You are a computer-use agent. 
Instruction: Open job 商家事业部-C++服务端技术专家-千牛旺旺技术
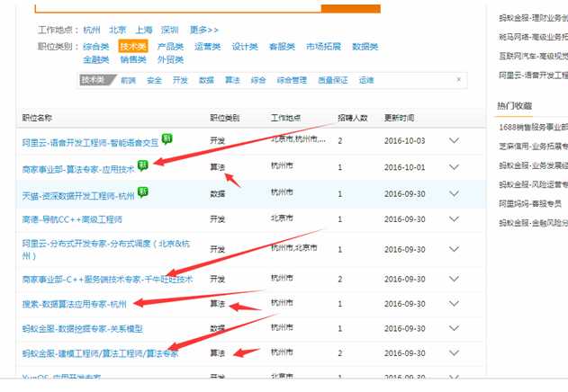(x=108, y=279)
